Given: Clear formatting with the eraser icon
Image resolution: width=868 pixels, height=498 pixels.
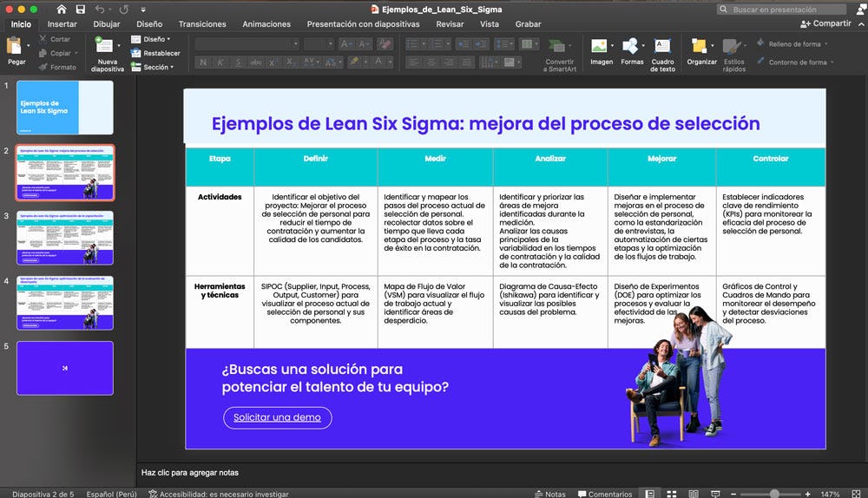Looking at the screenshot, I should (385, 43).
